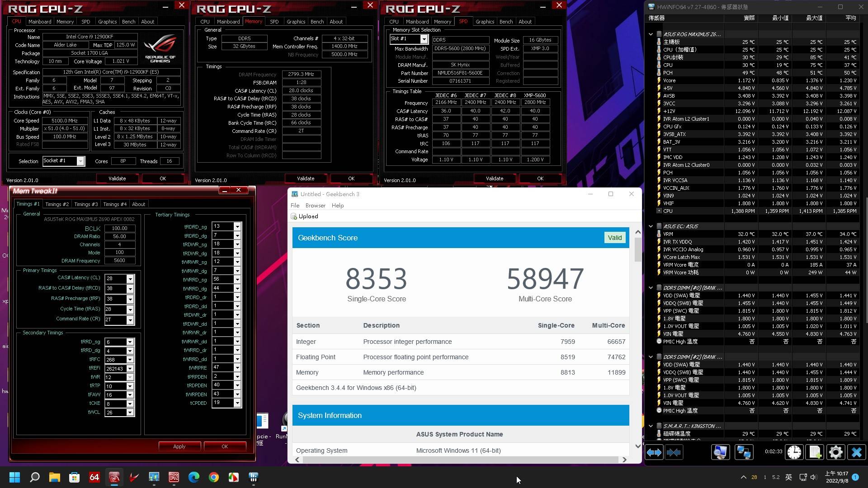Open ROG CPU-Z from the taskbar
The image size is (868, 488).
click(x=174, y=477)
